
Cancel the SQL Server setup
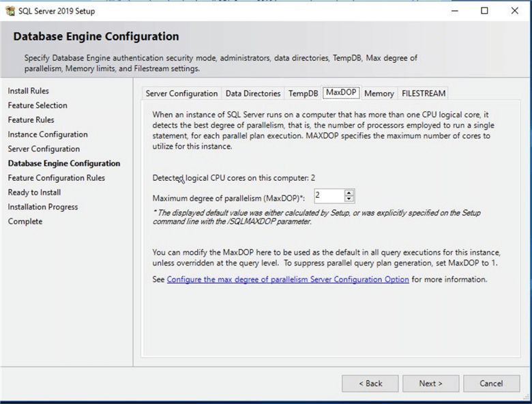[491, 384]
